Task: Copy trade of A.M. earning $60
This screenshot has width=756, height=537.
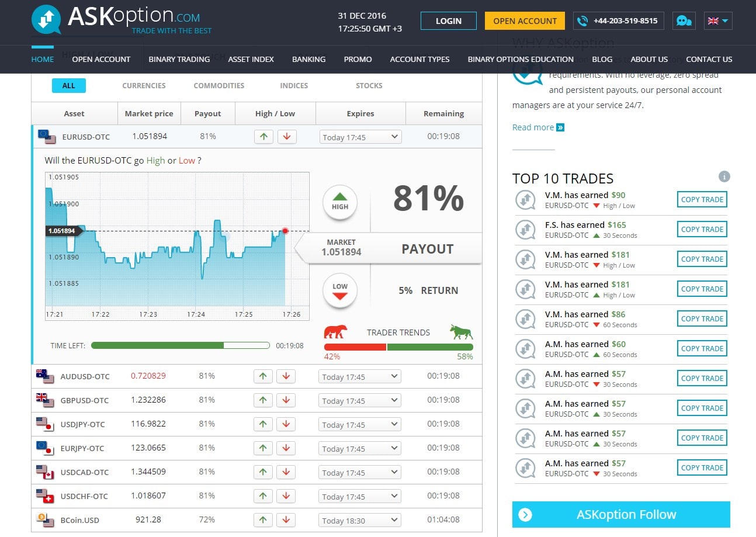Action: (x=702, y=348)
